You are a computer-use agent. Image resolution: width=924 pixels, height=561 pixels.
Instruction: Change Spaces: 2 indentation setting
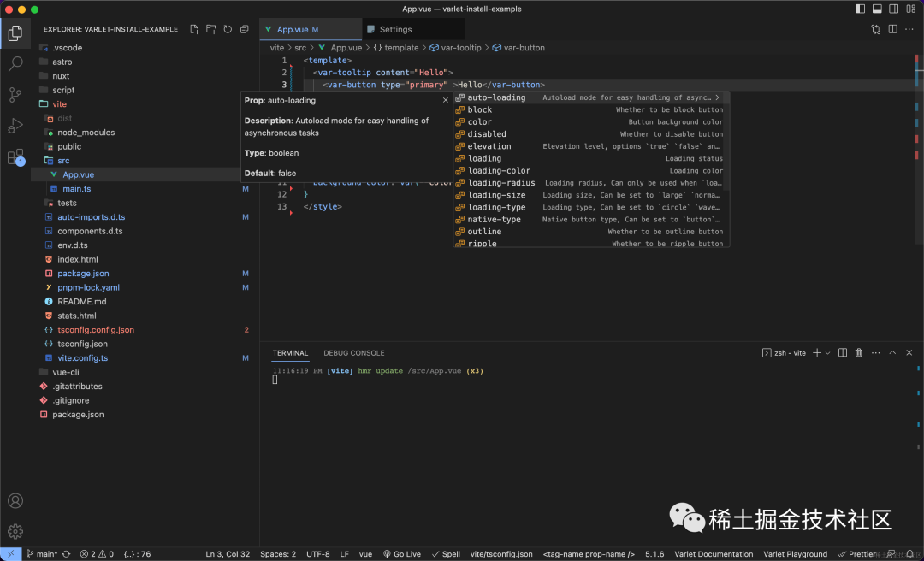pyautogui.click(x=278, y=554)
